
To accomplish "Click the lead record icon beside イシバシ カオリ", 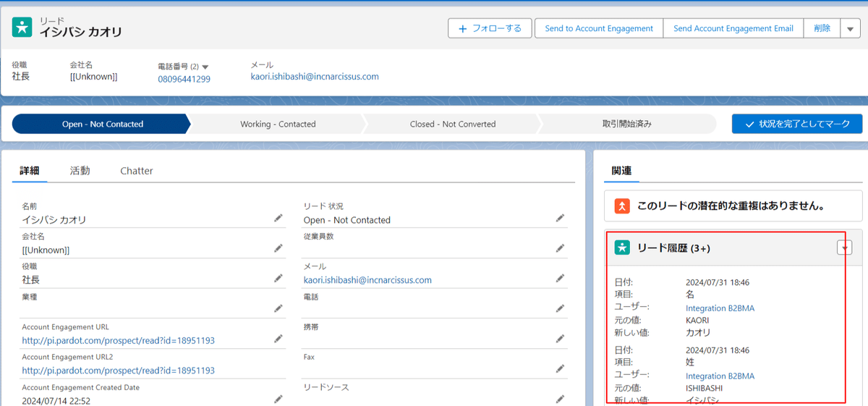I will [22, 28].
